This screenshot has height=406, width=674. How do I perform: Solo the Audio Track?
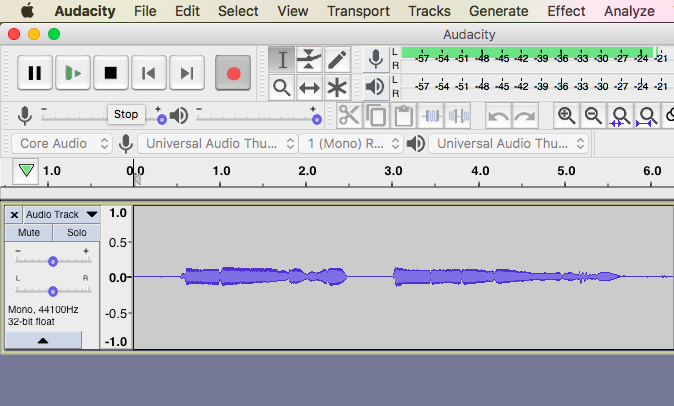click(76, 232)
